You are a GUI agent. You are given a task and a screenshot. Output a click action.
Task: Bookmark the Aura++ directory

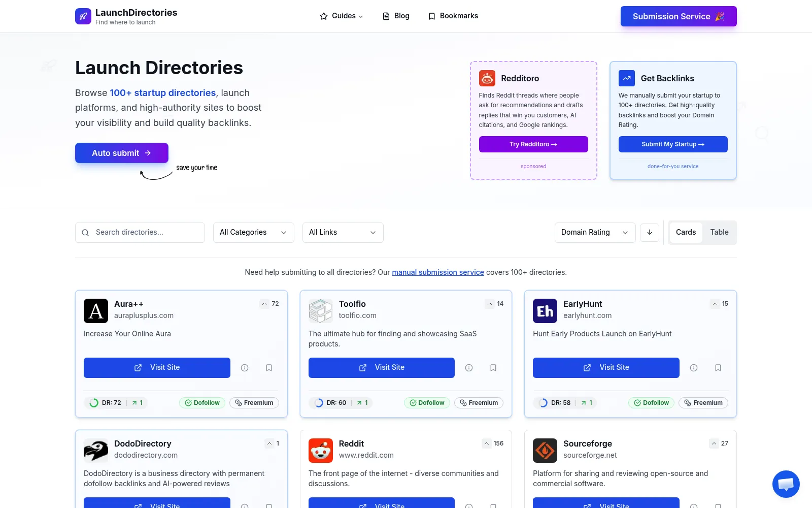[269, 368]
